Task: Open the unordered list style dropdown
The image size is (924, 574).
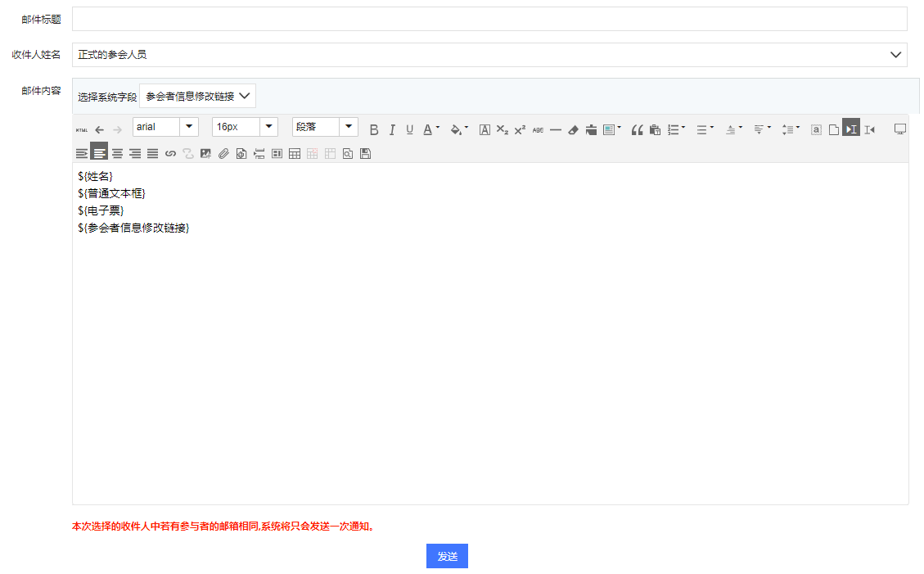Action: coord(712,128)
